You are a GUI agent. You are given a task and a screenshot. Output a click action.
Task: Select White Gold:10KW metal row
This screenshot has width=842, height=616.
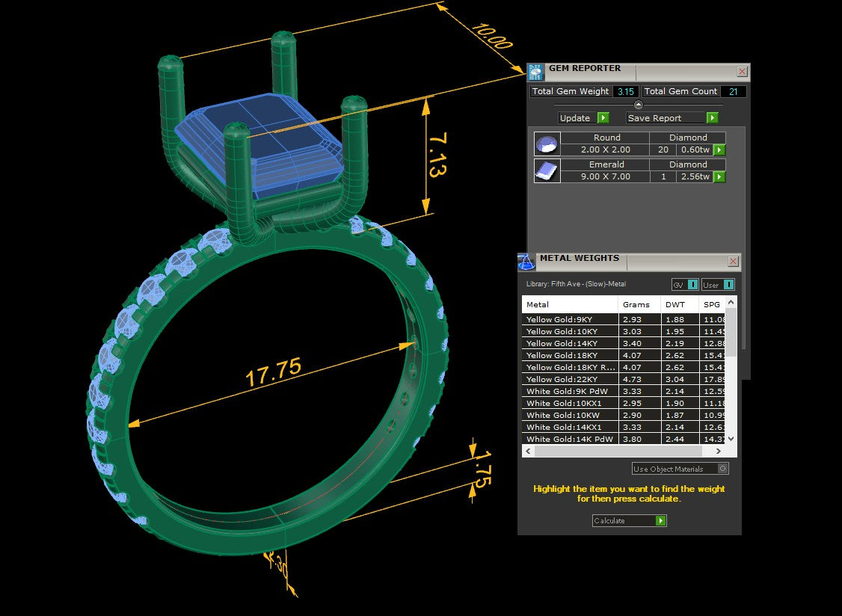570,415
